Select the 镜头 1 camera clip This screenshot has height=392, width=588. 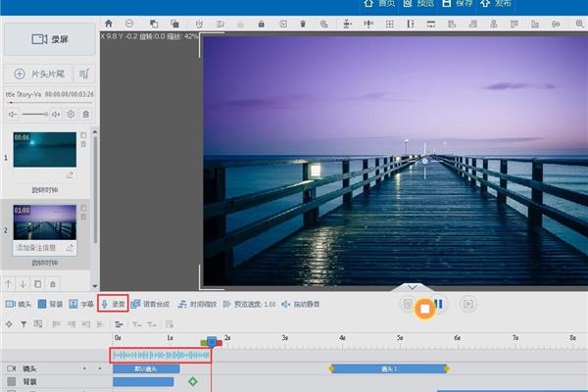(389, 369)
